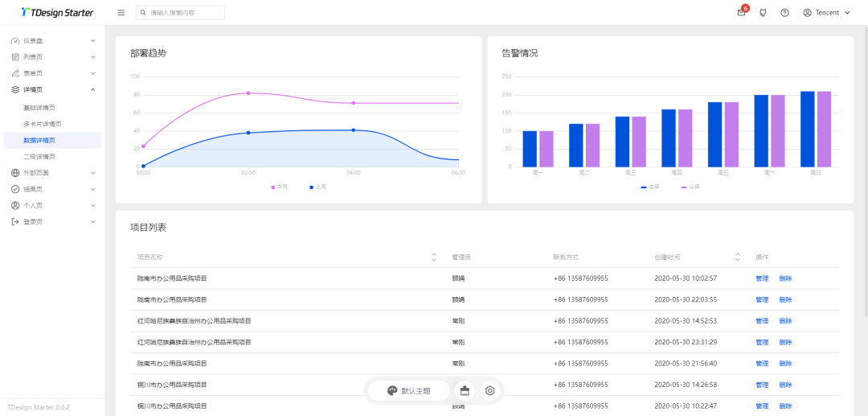Click the search magnifier icon
The width and height of the screenshot is (868, 416).
tap(143, 13)
